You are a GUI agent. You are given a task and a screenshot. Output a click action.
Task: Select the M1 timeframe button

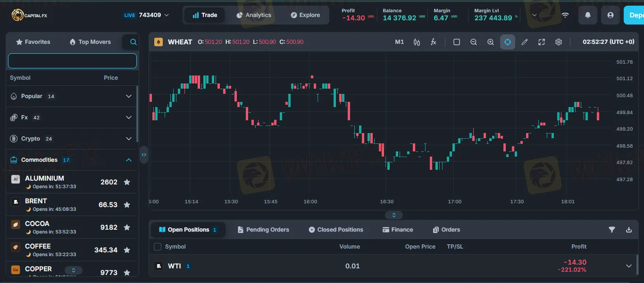point(399,42)
